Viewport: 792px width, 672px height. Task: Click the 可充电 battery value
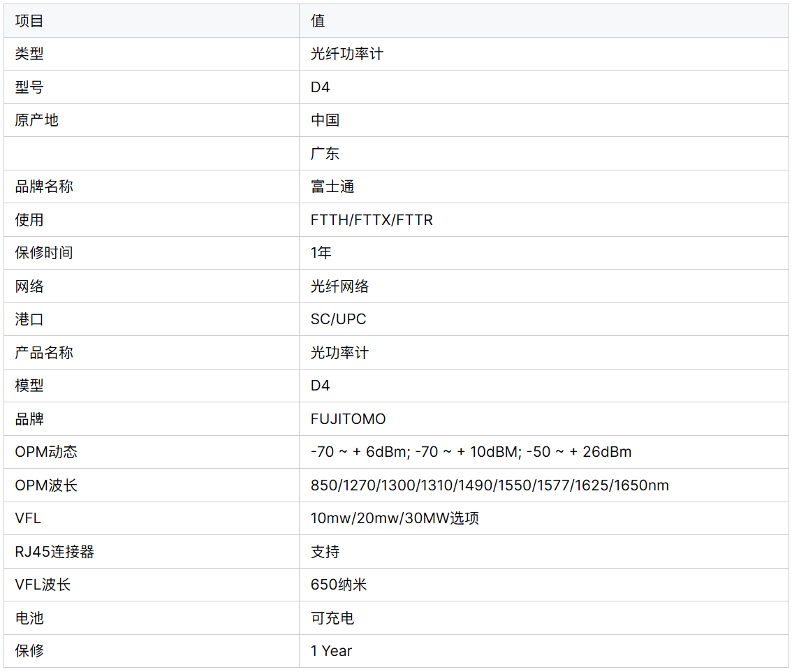click(x=332, y=618)
